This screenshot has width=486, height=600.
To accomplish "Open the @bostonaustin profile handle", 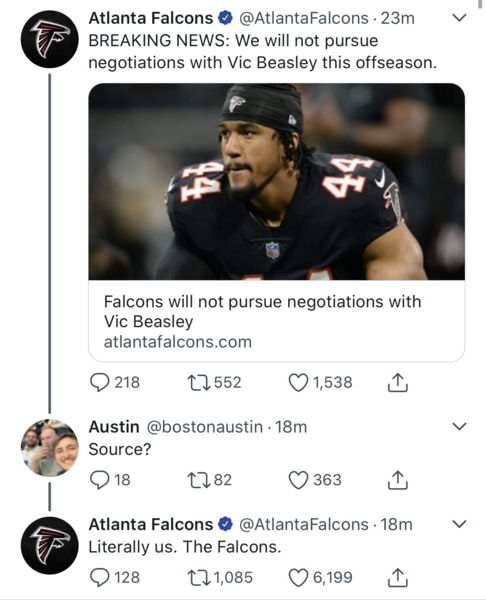I will coord(205,427).
